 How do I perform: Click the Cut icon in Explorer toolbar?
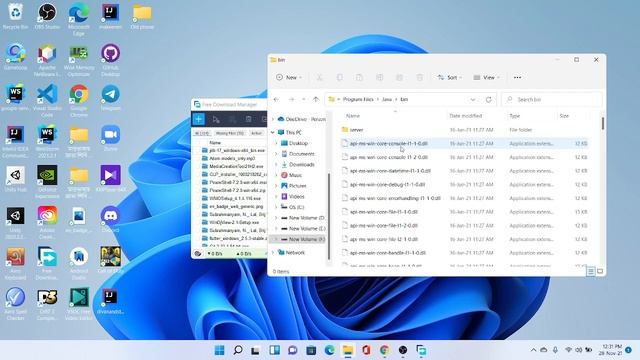pos(320,77)
